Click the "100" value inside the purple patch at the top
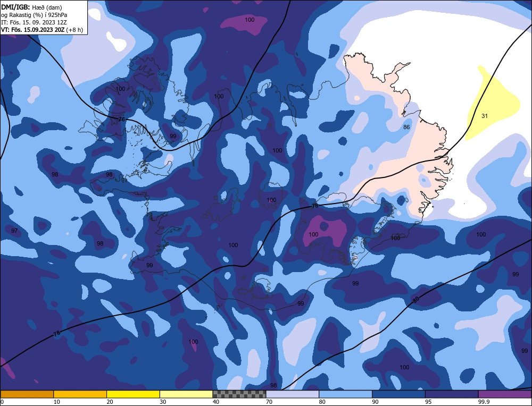Image resolution: width=532 pixels, height=406 pixels. click(x=250, y=20)
